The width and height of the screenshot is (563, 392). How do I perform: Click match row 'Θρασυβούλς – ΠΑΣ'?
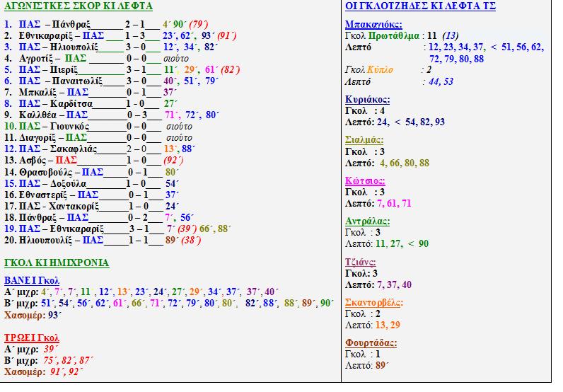[91, 173]
